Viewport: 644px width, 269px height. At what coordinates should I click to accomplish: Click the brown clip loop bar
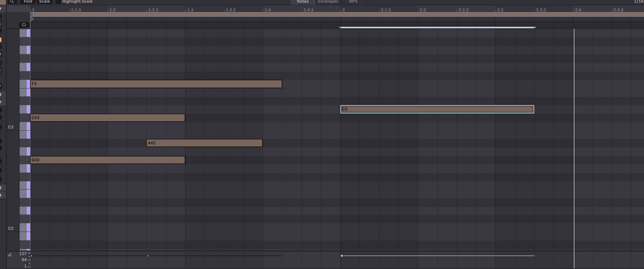point(337,15)
